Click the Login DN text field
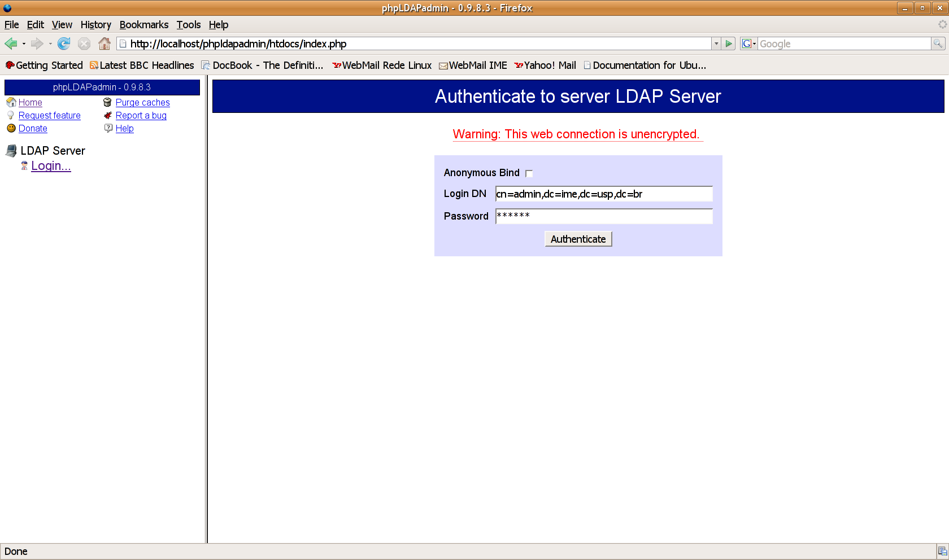 point(603,194)
